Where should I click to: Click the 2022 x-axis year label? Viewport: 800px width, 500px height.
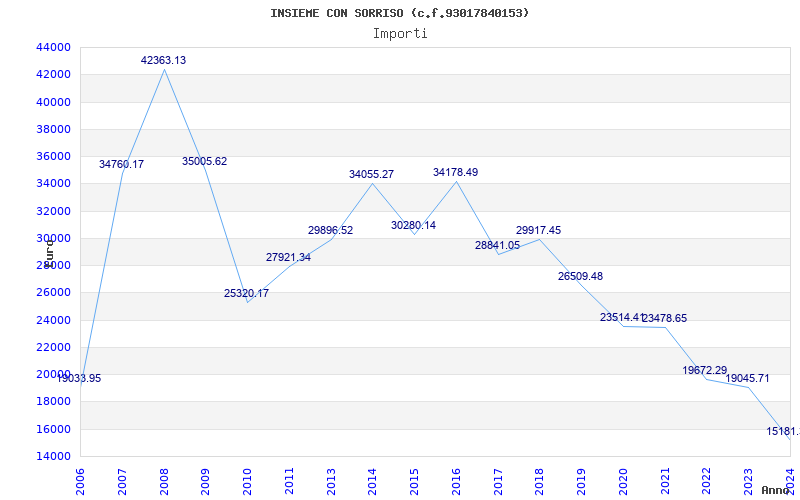(x=707, y=482)
